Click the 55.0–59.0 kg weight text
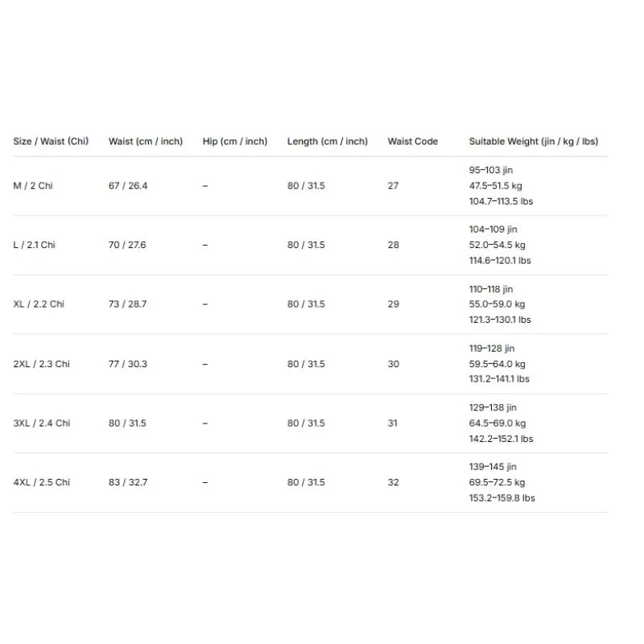Screen dimensions: 644x644 (x=497, y=304)
